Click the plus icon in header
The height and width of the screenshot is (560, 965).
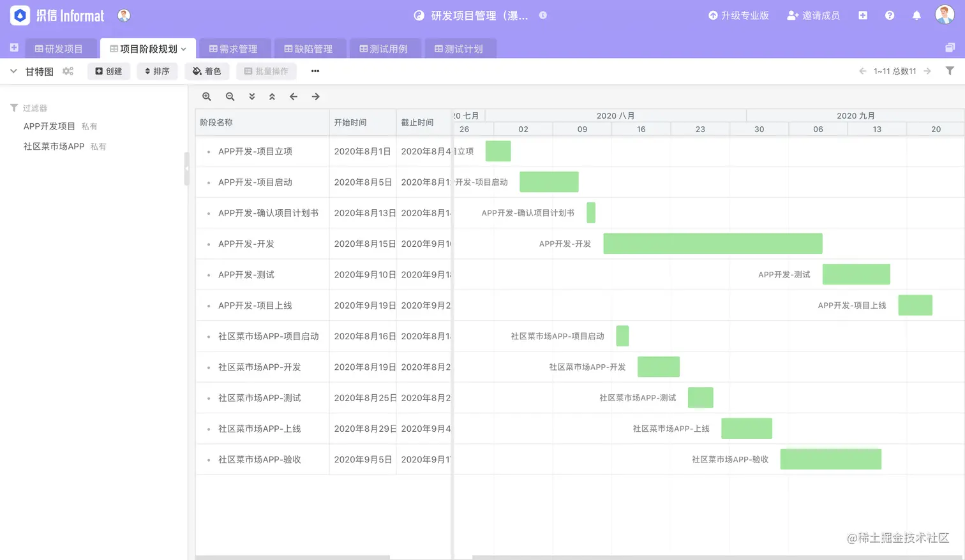pos(863,15)
